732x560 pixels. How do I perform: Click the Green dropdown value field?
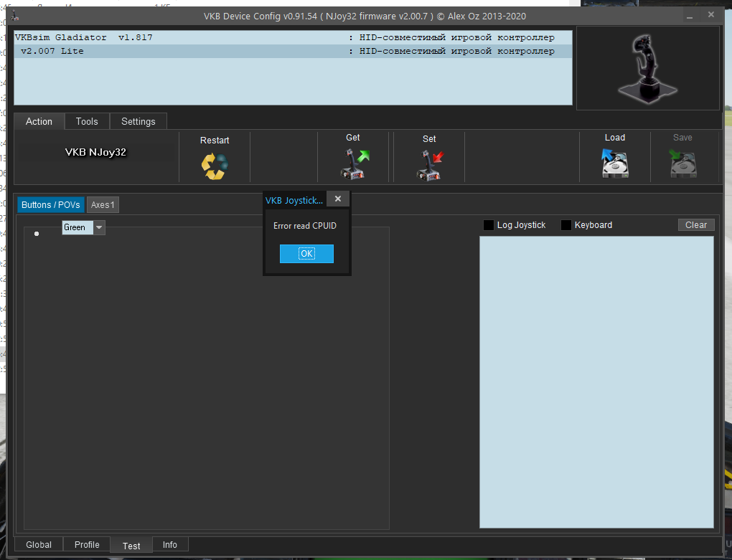78,227
